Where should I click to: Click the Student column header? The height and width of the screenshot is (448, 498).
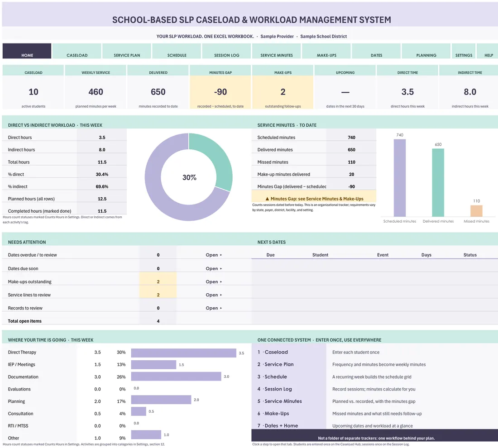point(320,255)
